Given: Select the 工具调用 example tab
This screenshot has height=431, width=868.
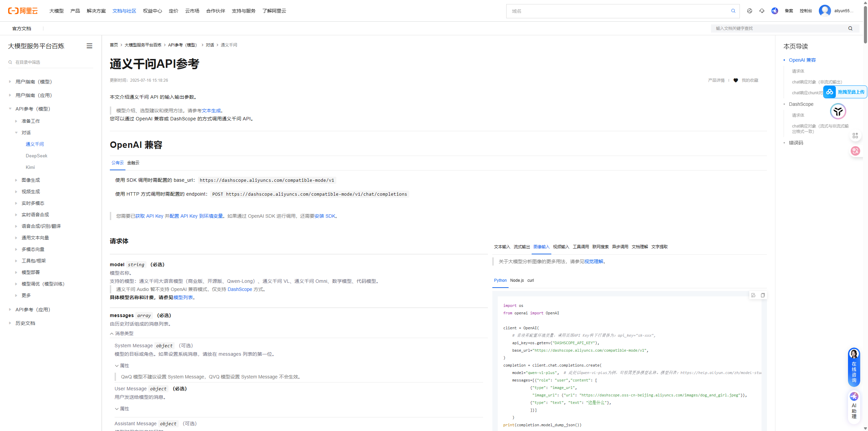Looking at the screenshot, I should click(581, 247).
